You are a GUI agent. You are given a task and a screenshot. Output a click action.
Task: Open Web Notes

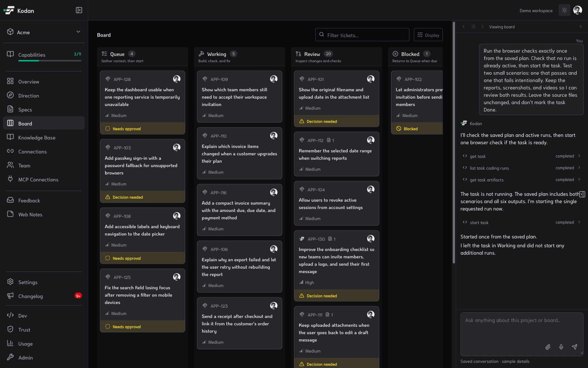[44, 214]
